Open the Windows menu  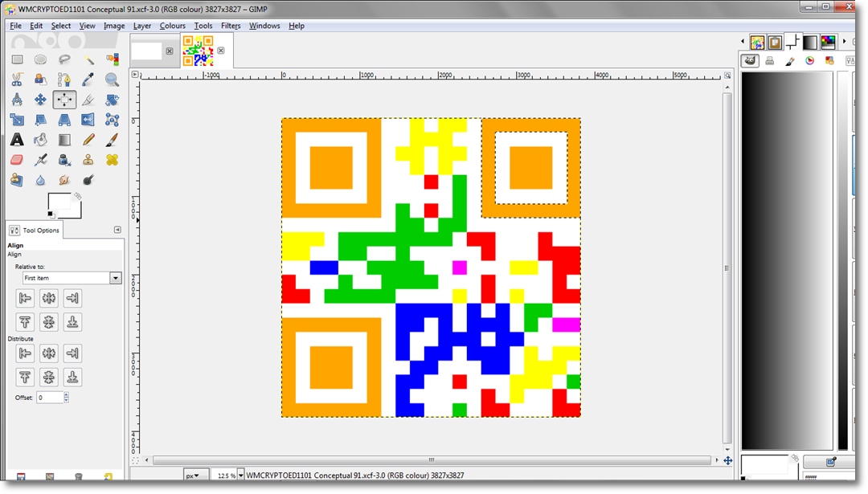tap(264, 26)
